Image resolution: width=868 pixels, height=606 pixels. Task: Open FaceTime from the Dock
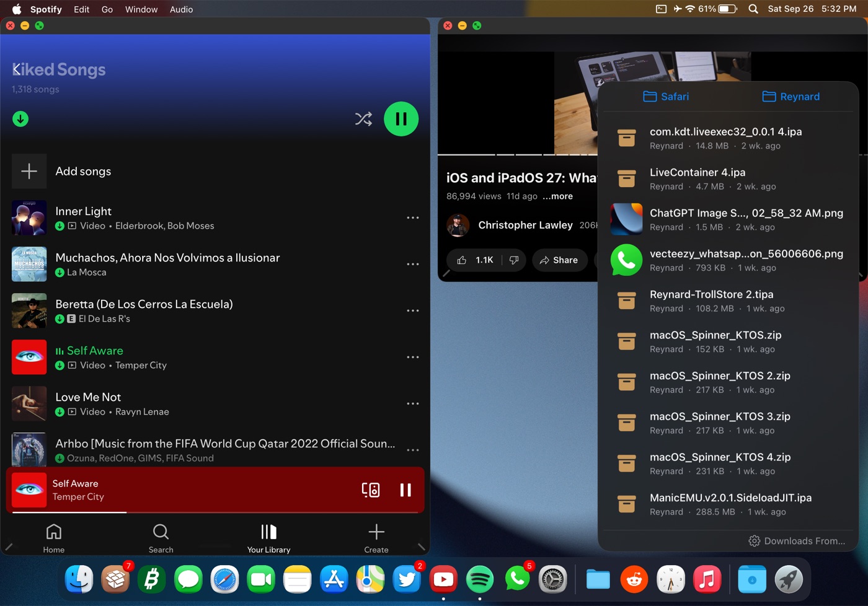[x=261, y=579]
